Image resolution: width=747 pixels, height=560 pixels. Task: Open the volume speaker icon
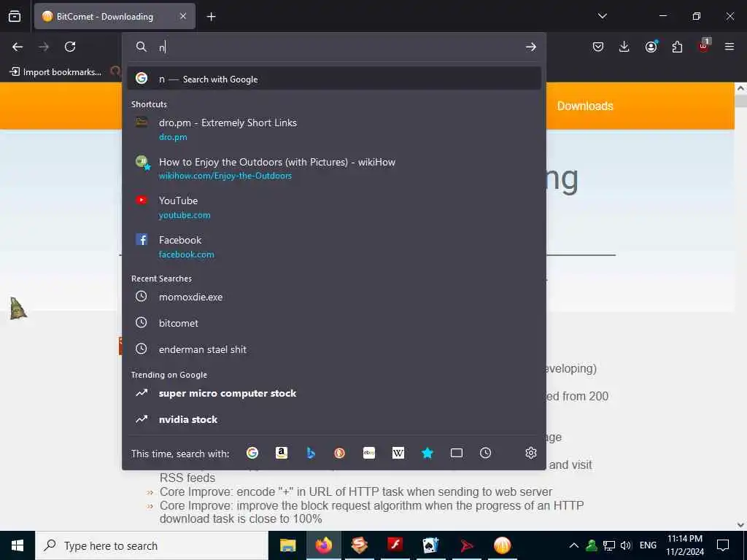tap(626, 545)
